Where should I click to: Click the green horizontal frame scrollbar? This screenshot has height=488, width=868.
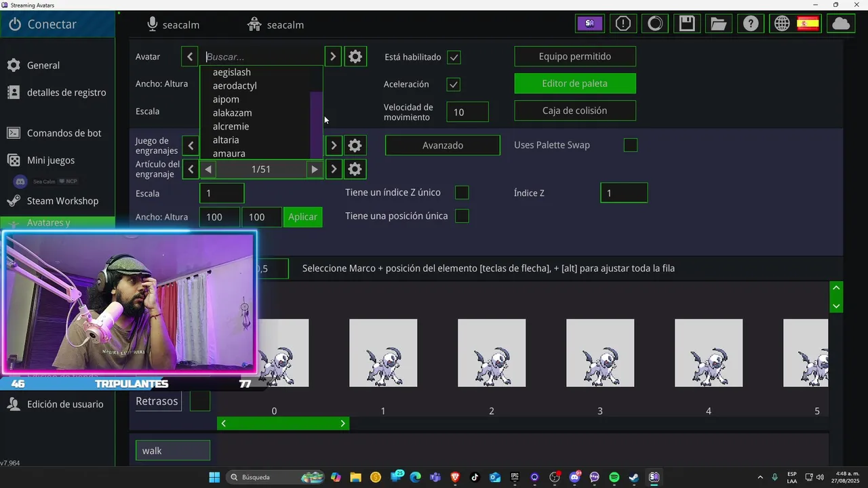pos(283,424)
